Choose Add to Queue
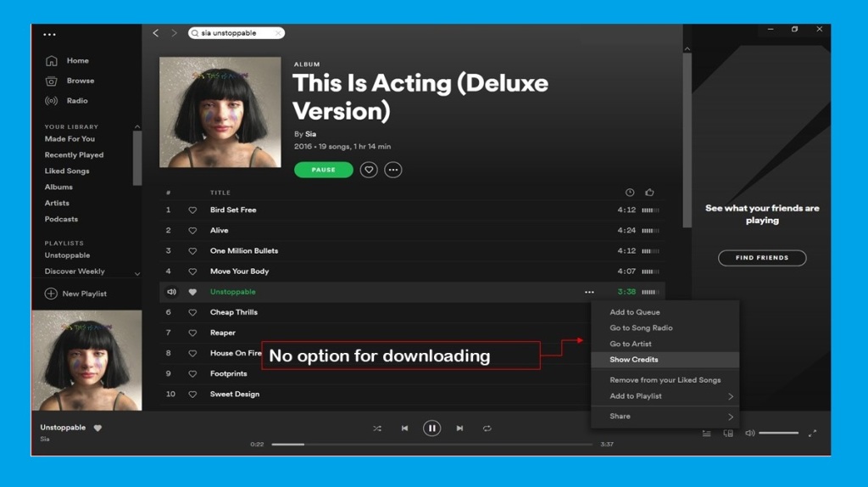The height and width of the screenshot is (487, 868). click(665, 312)
